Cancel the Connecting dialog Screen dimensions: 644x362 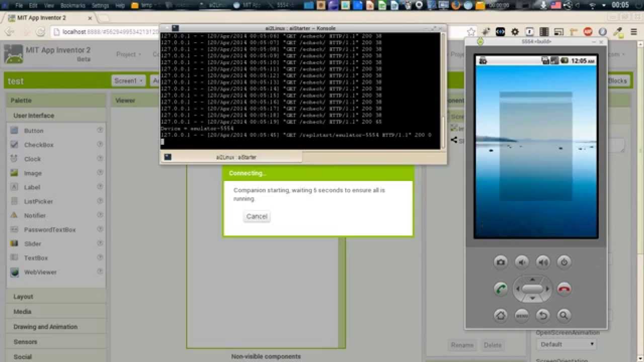(x=257, y=217)
